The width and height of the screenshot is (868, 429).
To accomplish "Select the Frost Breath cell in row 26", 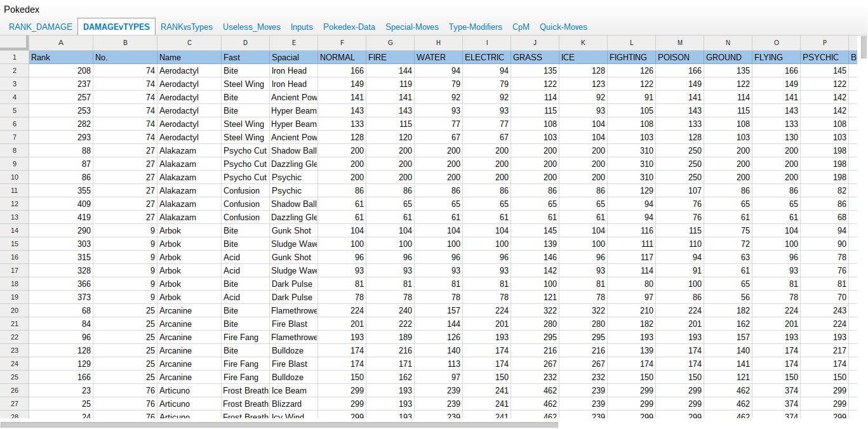I will [x=245, y=390].
